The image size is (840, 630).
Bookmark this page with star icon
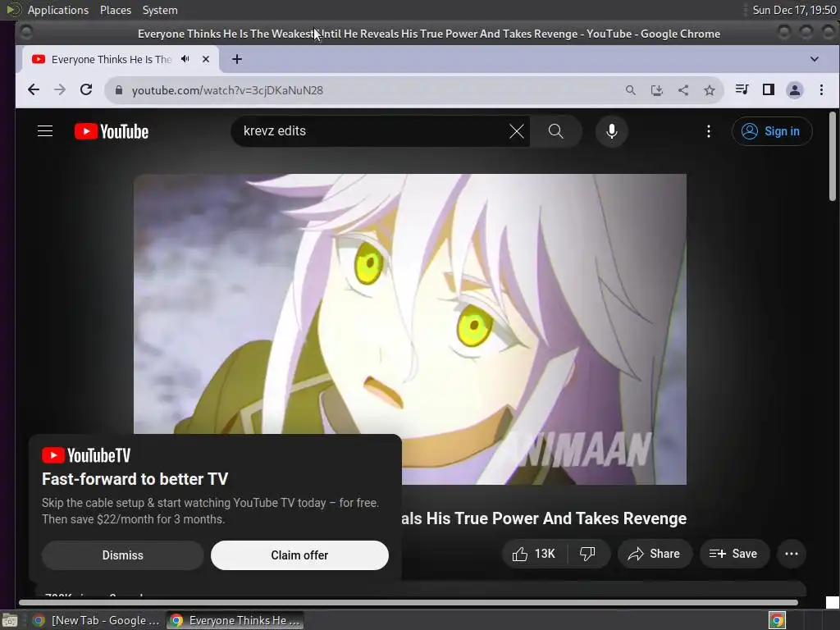pos(710,90)
